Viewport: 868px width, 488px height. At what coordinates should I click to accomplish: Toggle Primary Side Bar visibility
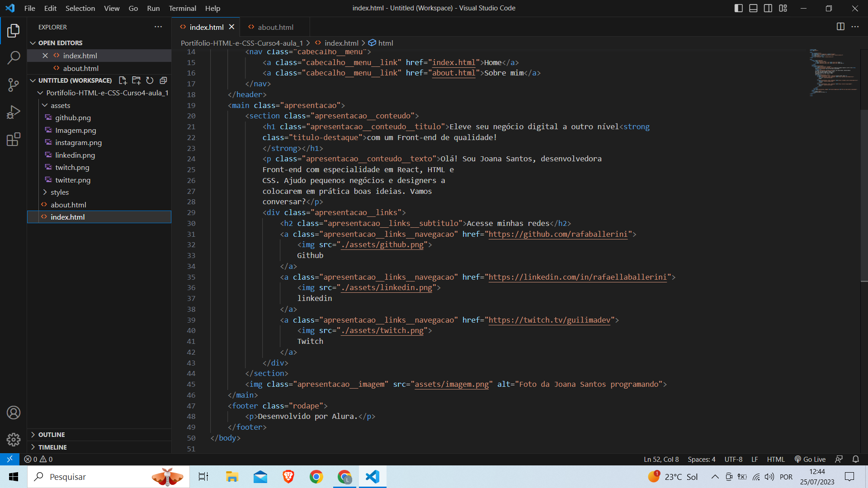[739, 8]
